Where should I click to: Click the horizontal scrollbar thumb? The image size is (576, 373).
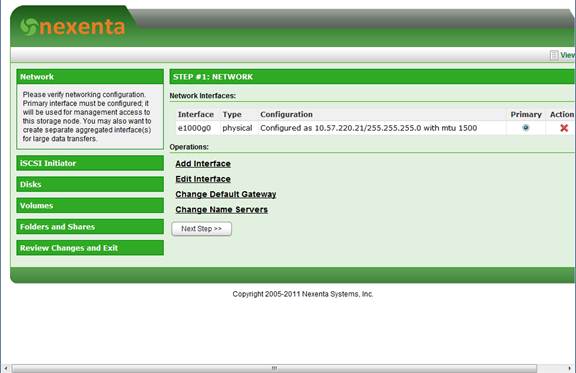(274, 368)
